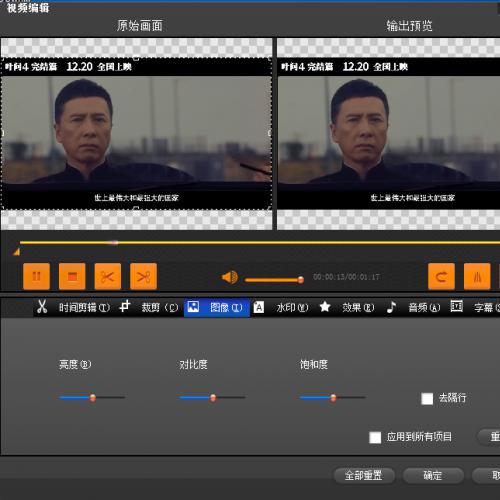Stop the video with the stop button

(x=72, y=276)
